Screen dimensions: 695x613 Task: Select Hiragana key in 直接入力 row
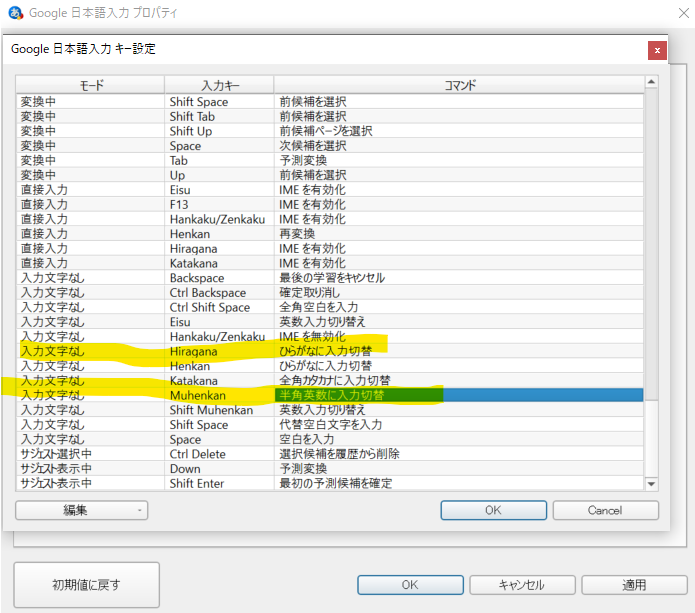point(219,248)
